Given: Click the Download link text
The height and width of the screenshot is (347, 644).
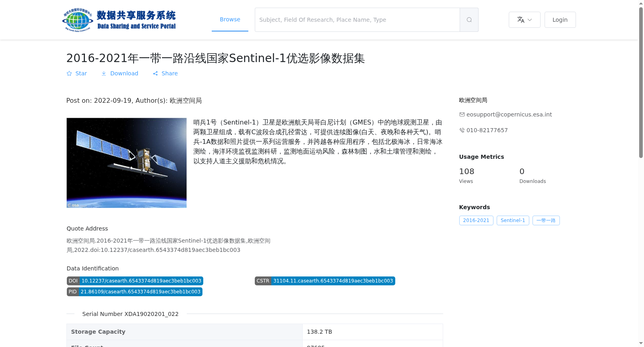Looking at the screenshot, I should tap(124, 73).
